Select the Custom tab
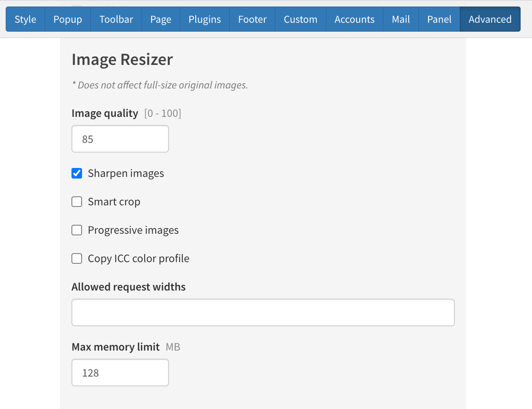The height and width of the screenshot is (409, 532). coord(300,19)
